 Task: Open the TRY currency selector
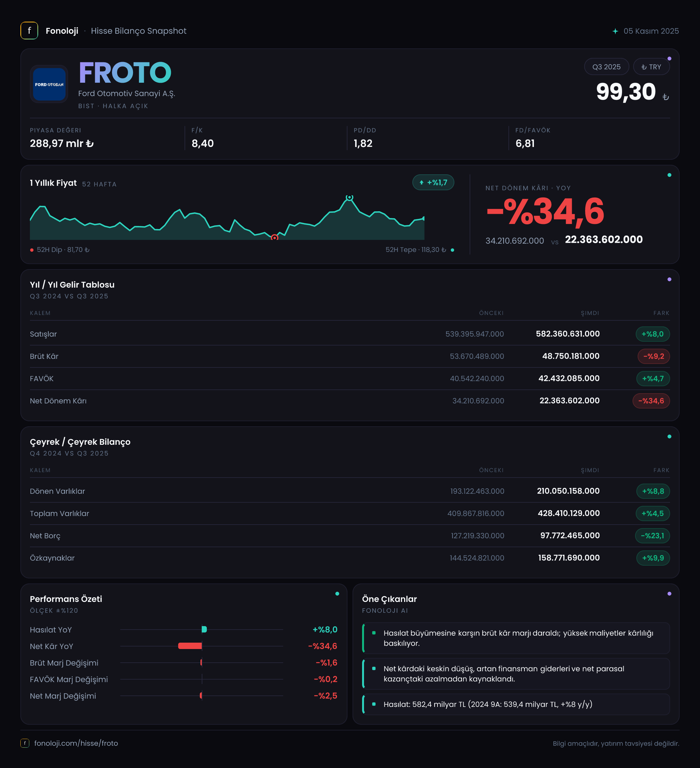[651, 67]
